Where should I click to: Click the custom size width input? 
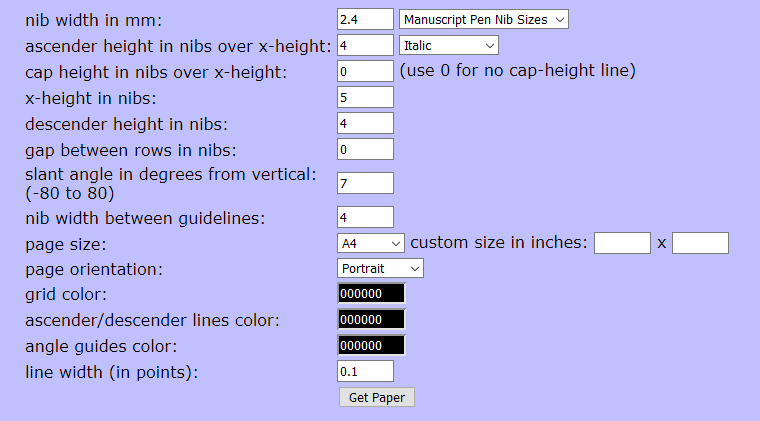(x=622, y=243)
